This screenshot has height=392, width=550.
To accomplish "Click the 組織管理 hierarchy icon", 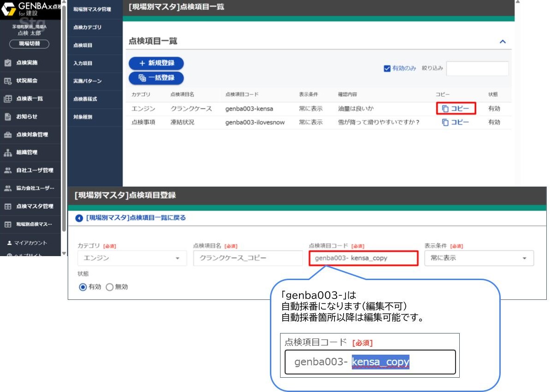I will point(8,152).
